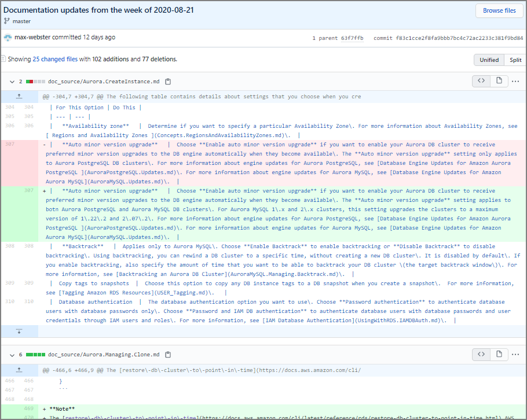
Task: Expand lines above line 466 in Clone.md
Action: click(19, 370)
